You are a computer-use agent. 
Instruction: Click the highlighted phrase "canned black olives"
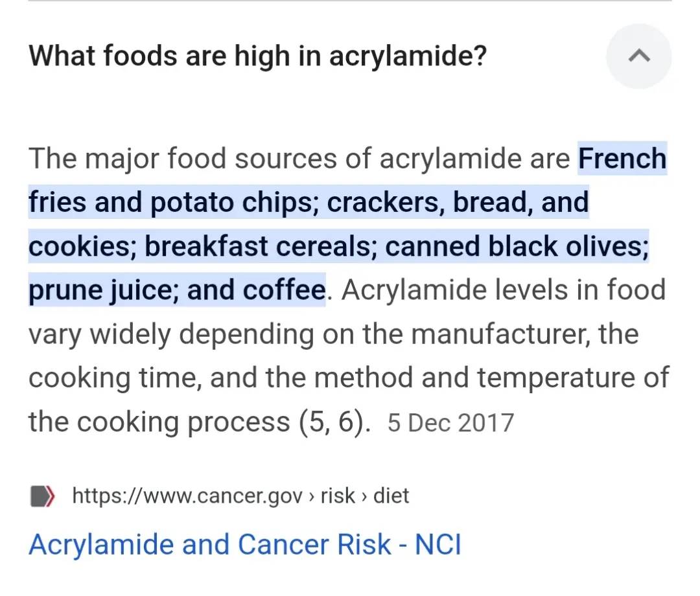coord(515,247)
